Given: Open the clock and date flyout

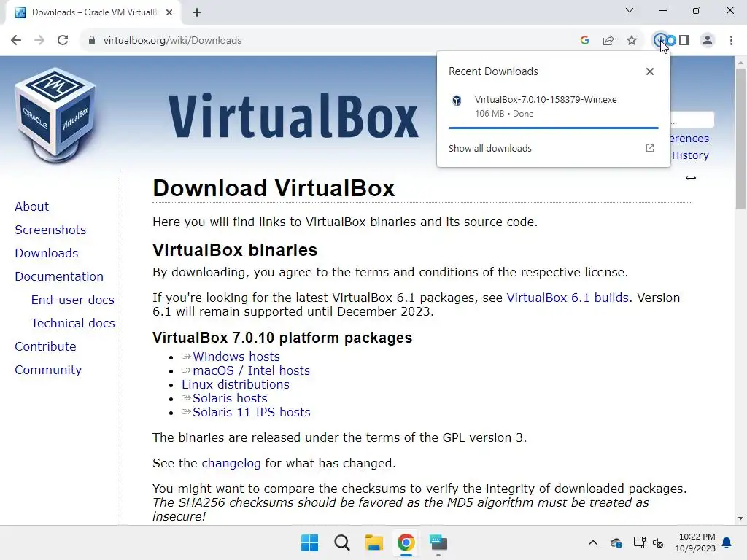Looking at the screenshot, I should click(x=695, y=542).
